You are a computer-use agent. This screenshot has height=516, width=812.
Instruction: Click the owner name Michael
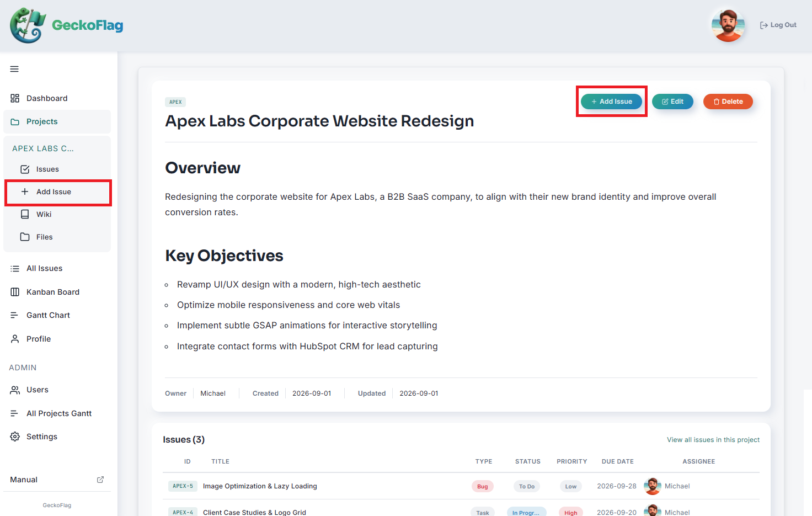coord(213,393)
